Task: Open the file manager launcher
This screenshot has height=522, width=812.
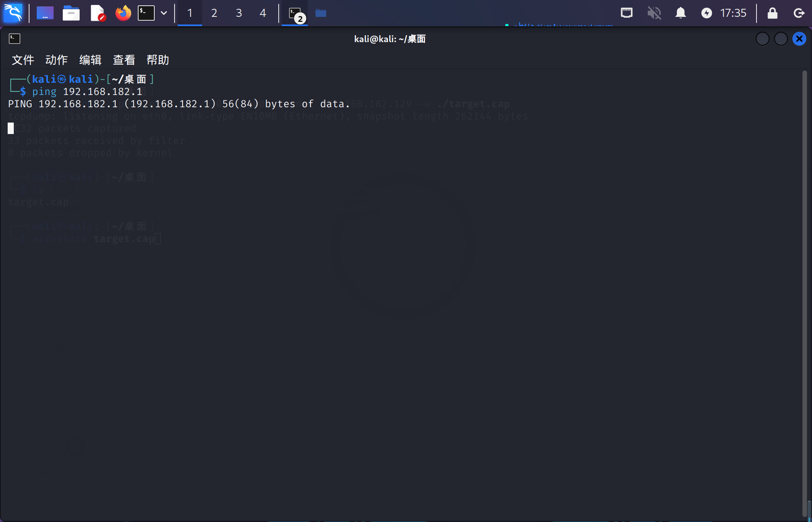Action: [x=71, y=13]
